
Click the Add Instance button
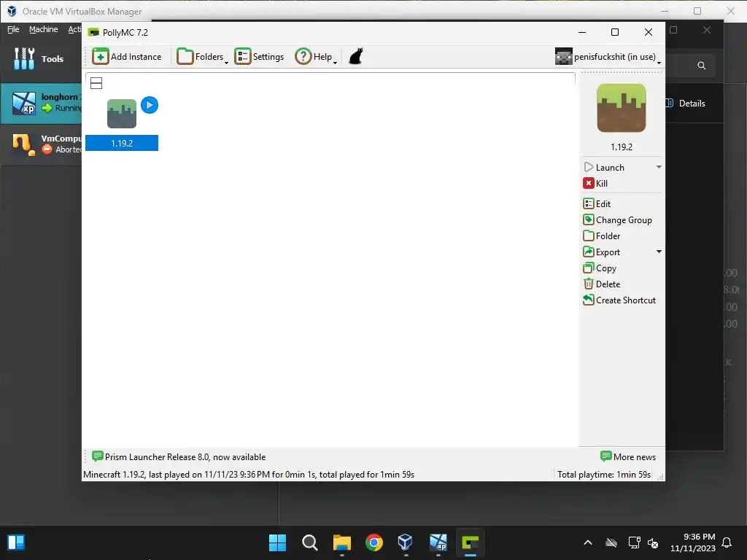(x=127, y=57)
